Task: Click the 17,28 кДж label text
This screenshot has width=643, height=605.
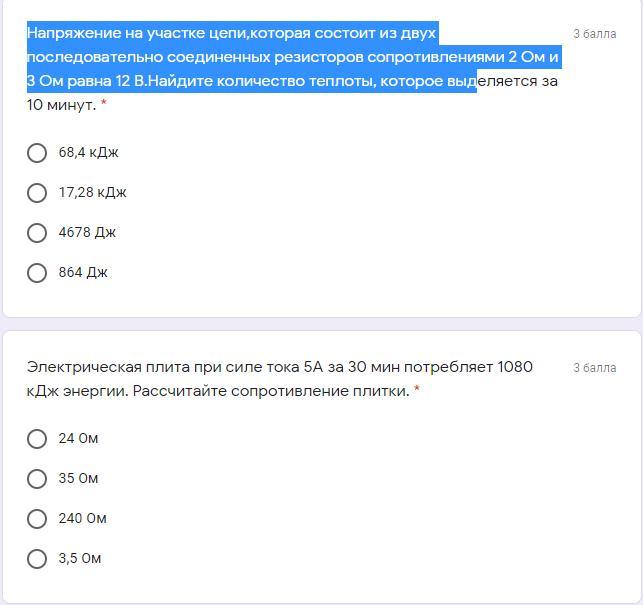Action: click(x=93, y=192)
